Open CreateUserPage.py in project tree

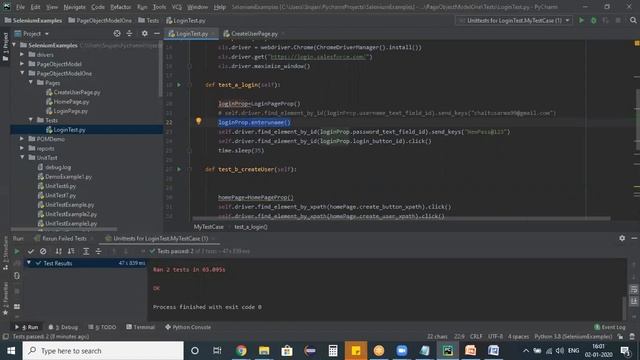pyautogui.click(x=77, y=92)
